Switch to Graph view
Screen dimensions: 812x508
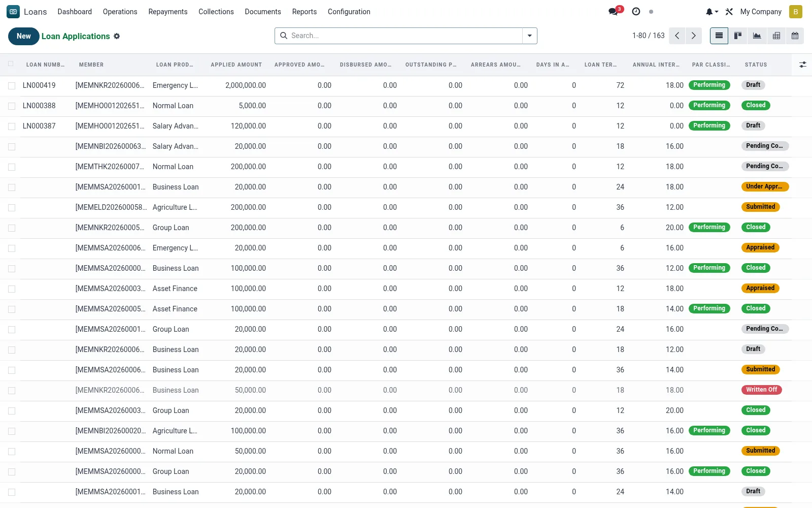click(757, 36)
